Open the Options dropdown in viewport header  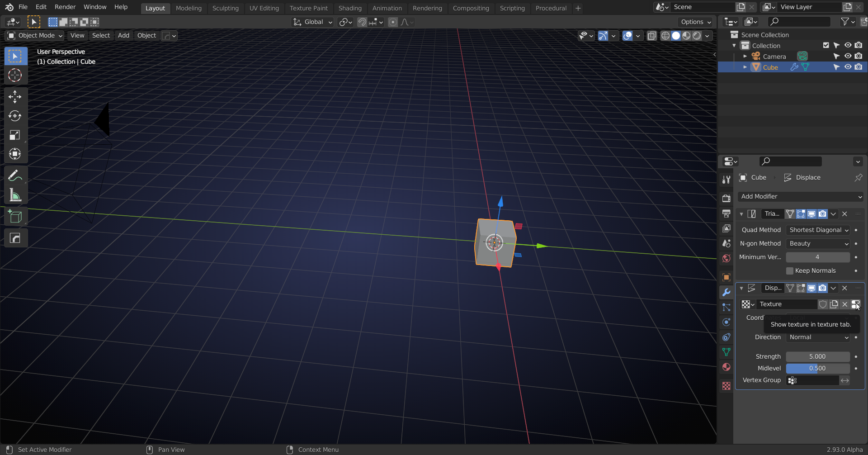point(695,22)
